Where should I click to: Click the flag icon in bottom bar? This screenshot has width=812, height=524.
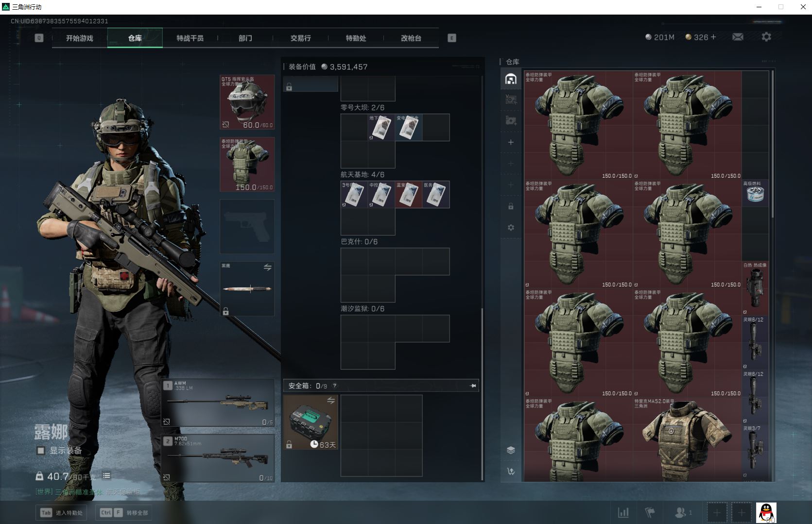pyautogui.click(x=650, y=512)
